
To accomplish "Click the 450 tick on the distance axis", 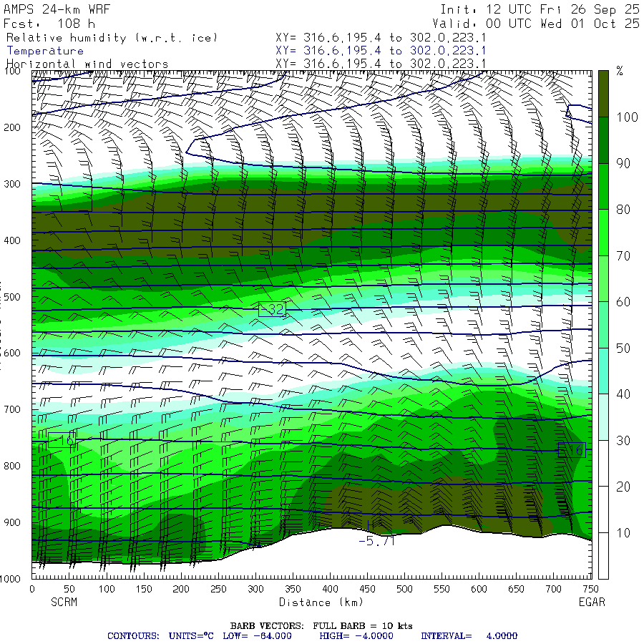I will pyautogui.click(x=367, y=589).
